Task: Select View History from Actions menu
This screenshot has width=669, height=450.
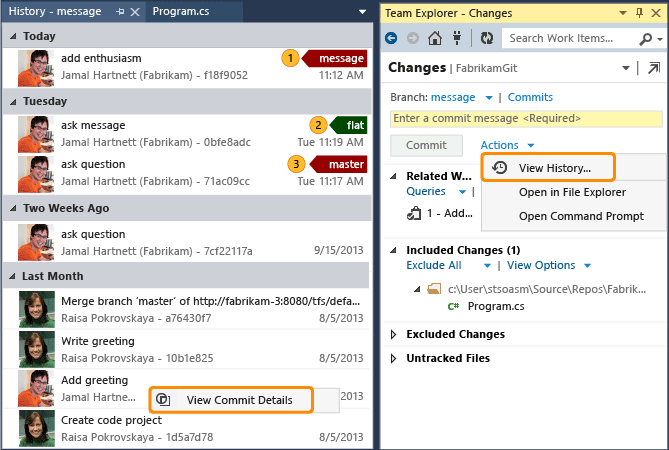Action: pyautogui.click(x=554, y=168)
